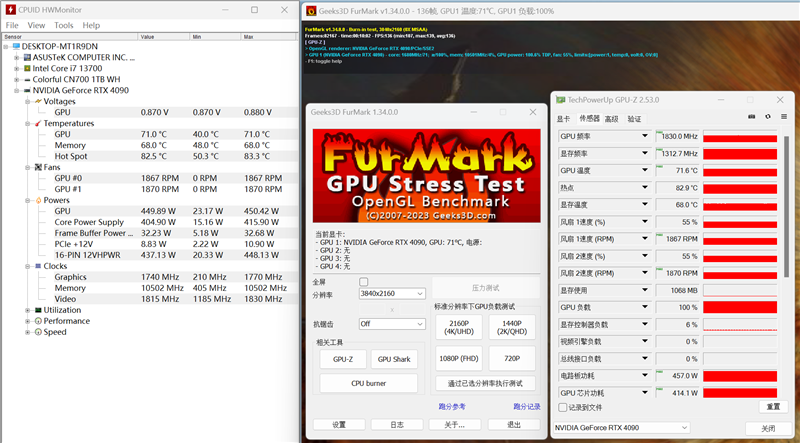The image size is (800, 443).
Task: Click the GPU-Z refresh icon
Action: pyautogui.click(x=768, y=118)
